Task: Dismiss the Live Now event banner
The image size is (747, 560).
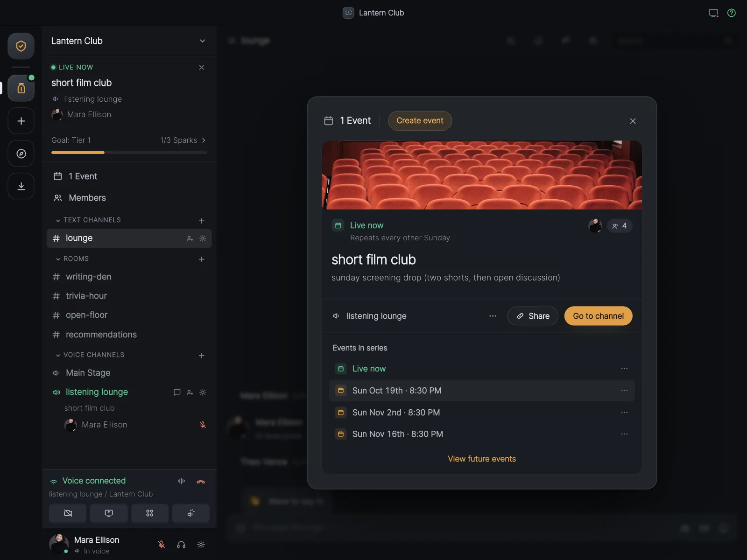Action: (202, 67)
